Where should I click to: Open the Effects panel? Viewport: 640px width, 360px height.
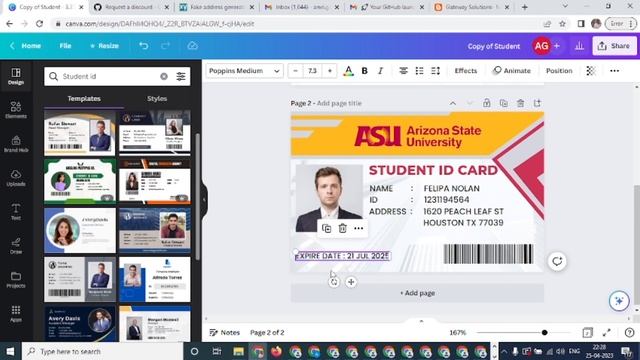(466, 71)
